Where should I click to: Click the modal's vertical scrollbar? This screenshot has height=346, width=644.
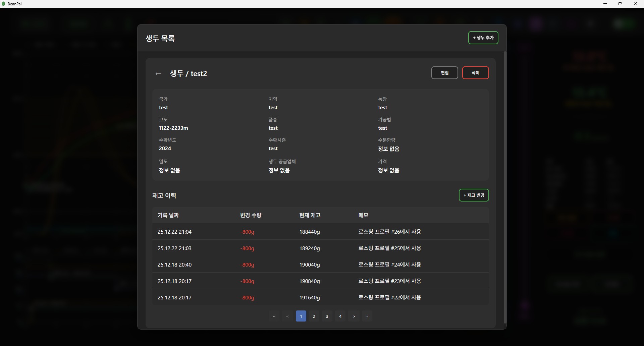(x=505, y=187)
